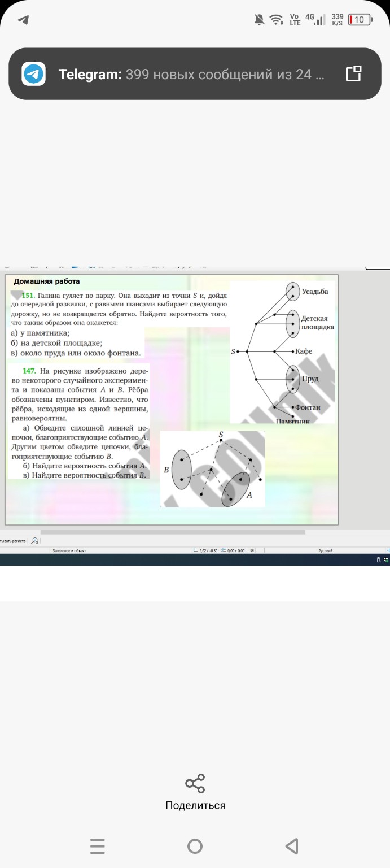This screenshot has width=390, height=868.
Task: Open the Telegram new messages notification
Action: click(192, 74)
